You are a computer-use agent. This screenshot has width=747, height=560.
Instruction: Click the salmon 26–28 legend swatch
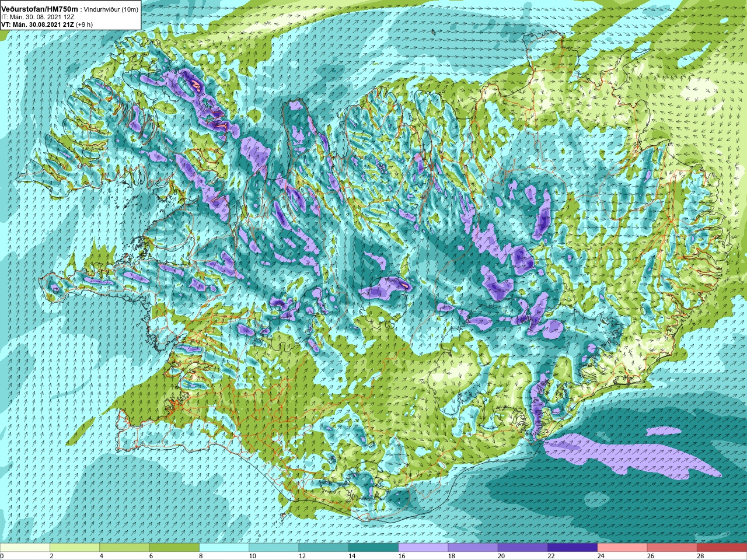point(672,548)
